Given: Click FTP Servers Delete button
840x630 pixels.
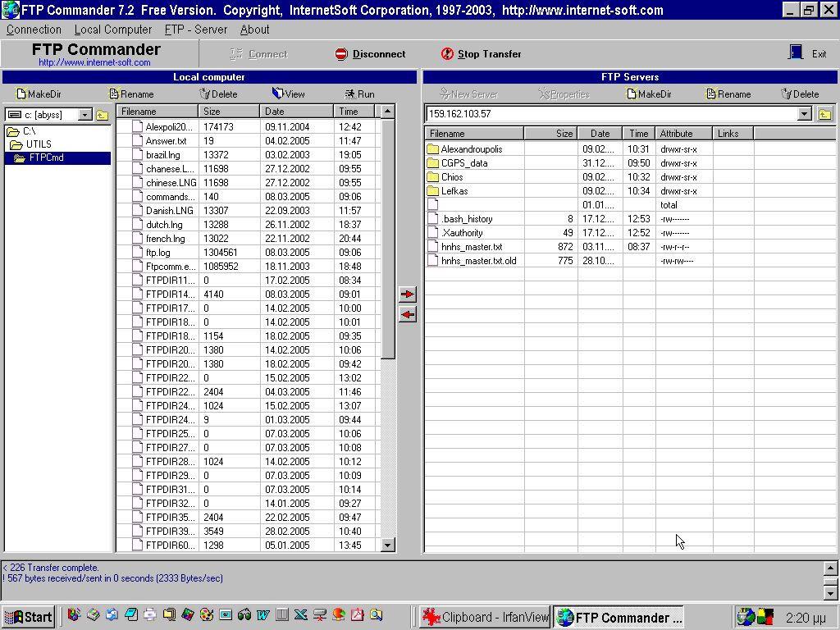Looking at the screenshot, I should coord(800,94).
